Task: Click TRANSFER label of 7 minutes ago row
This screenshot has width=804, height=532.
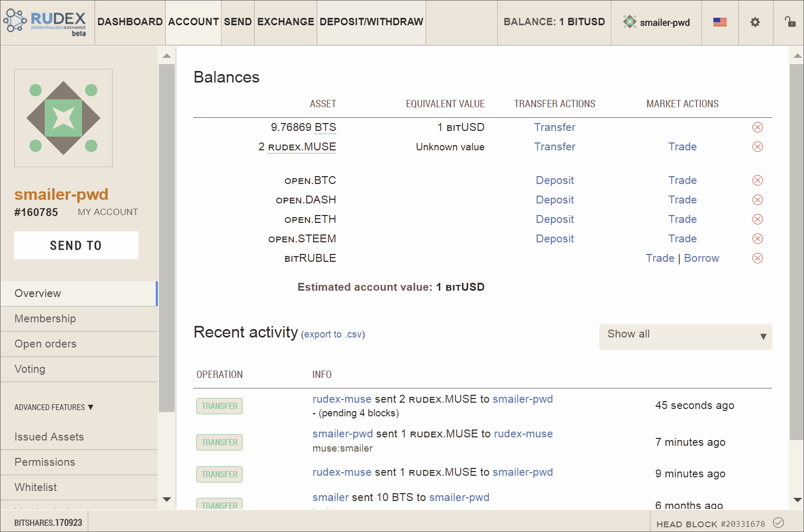Action: click(x=219, y=442)
